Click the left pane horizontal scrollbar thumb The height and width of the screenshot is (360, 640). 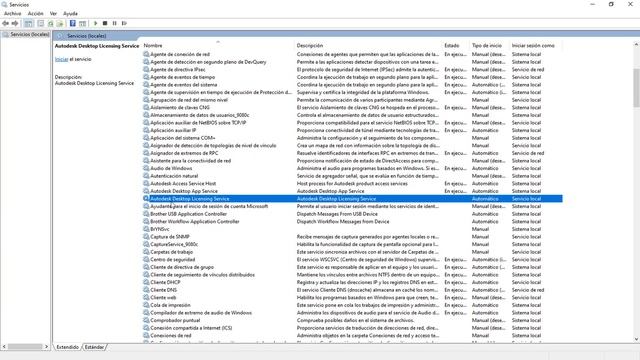point(25,347)
